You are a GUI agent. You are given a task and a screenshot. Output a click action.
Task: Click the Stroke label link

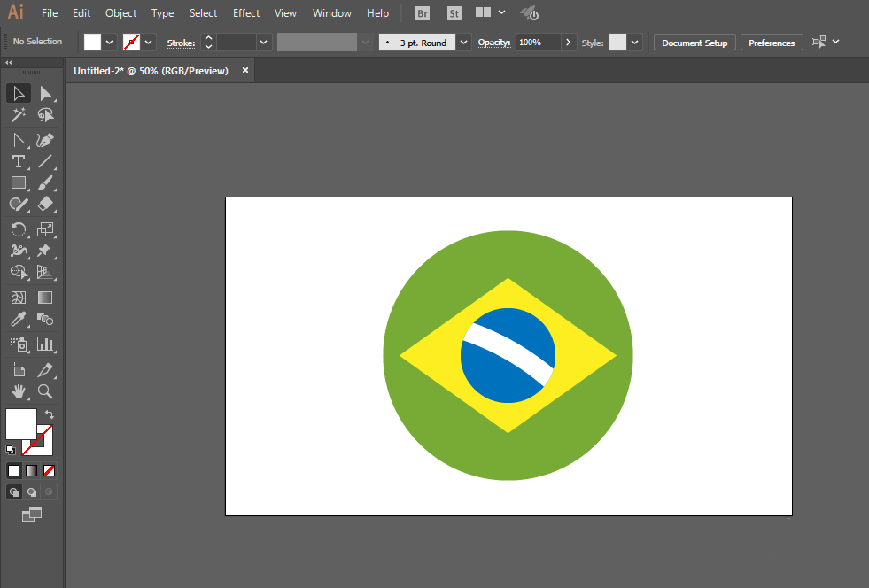(181, 43)
